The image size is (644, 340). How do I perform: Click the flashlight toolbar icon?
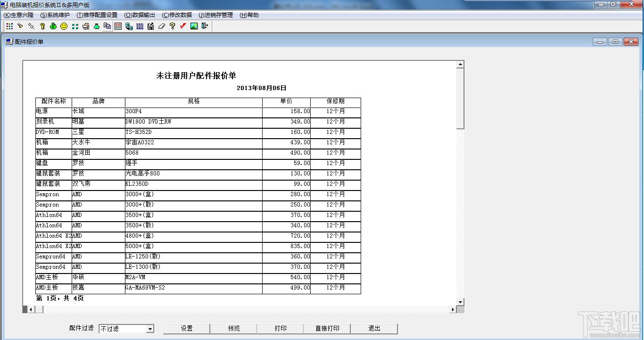point(20,26)
